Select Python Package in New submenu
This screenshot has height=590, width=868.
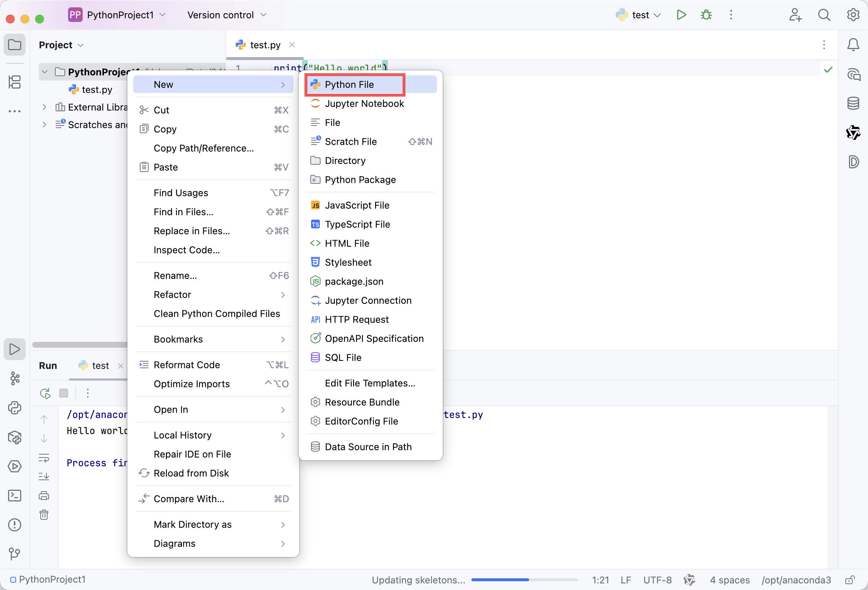click(371, 180)
